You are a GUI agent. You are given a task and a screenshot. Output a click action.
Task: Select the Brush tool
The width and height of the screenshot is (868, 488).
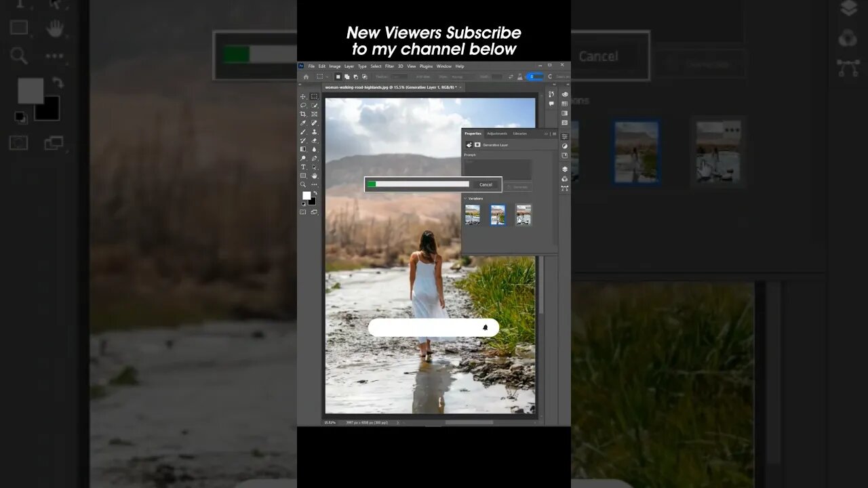click(302, 131)
